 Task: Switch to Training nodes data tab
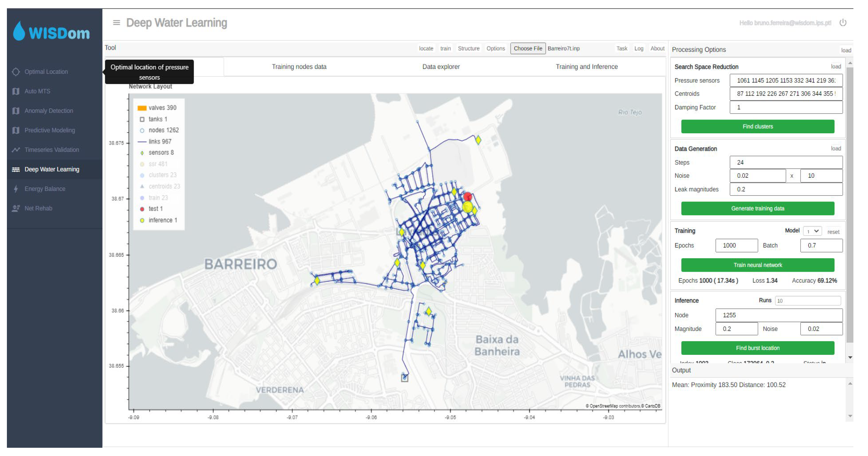pyautogui.click(x=299, y=67)
